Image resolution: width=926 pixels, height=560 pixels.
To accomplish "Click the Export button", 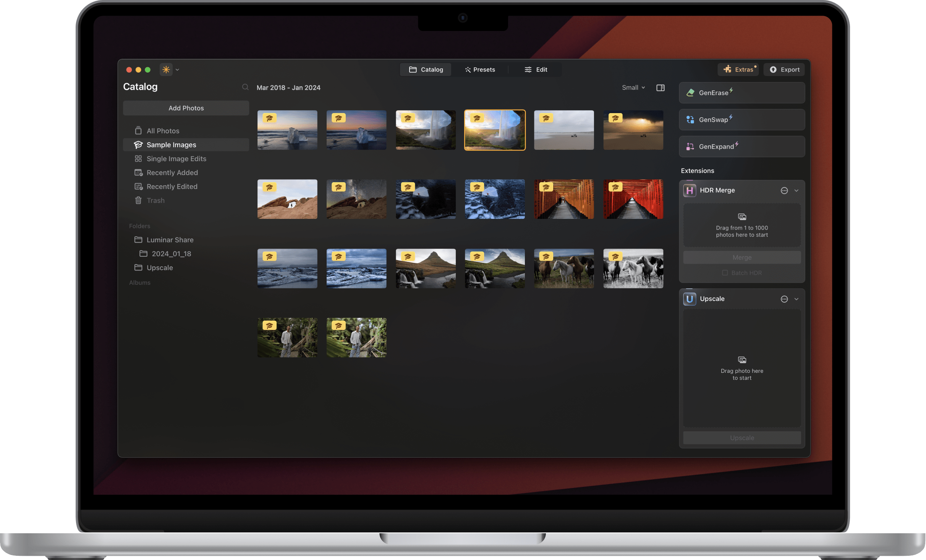I will pyautogui.click(x=784, y=69).
